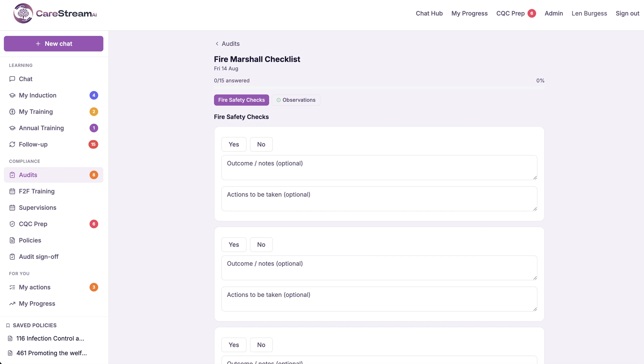The height and width of the screenshot is (364, 644).
Task: Click the document icon beside 461 Promoting the welfare
Action: click(x=10, y=353)
